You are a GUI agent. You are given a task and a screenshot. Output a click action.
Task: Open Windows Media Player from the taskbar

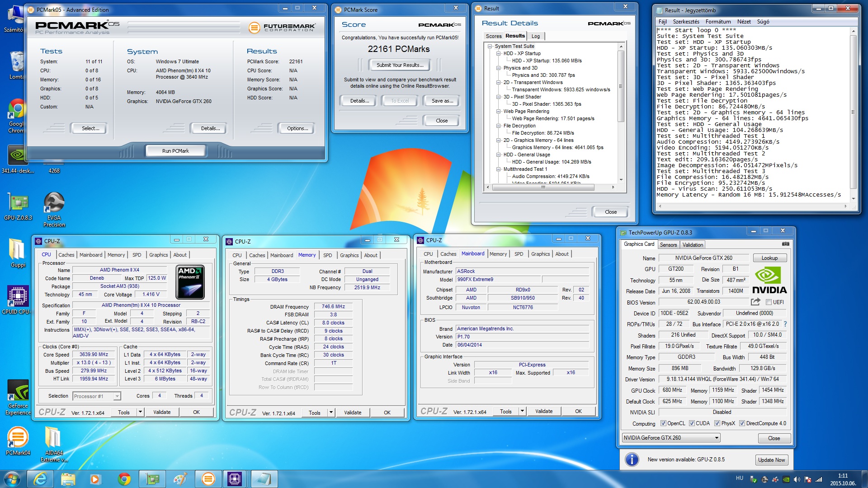tap(95, 479)
